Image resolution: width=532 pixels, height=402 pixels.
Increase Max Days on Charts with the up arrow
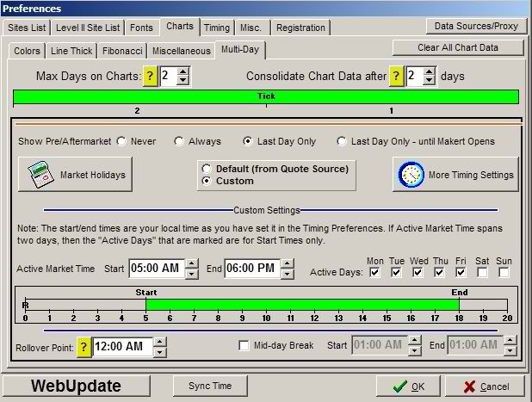point(182,71)
